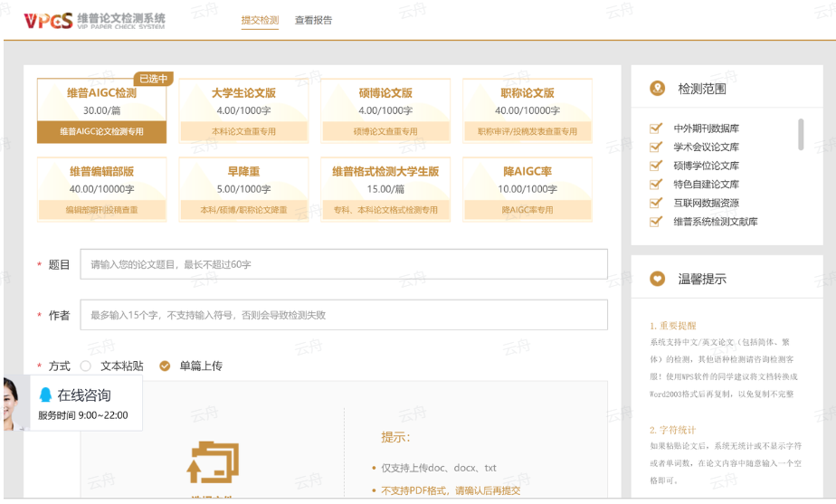This screenshot has width=836, height=504.
Task: Click the 仅支持上传doc、docx、txt hint
Action: (438, 468)
